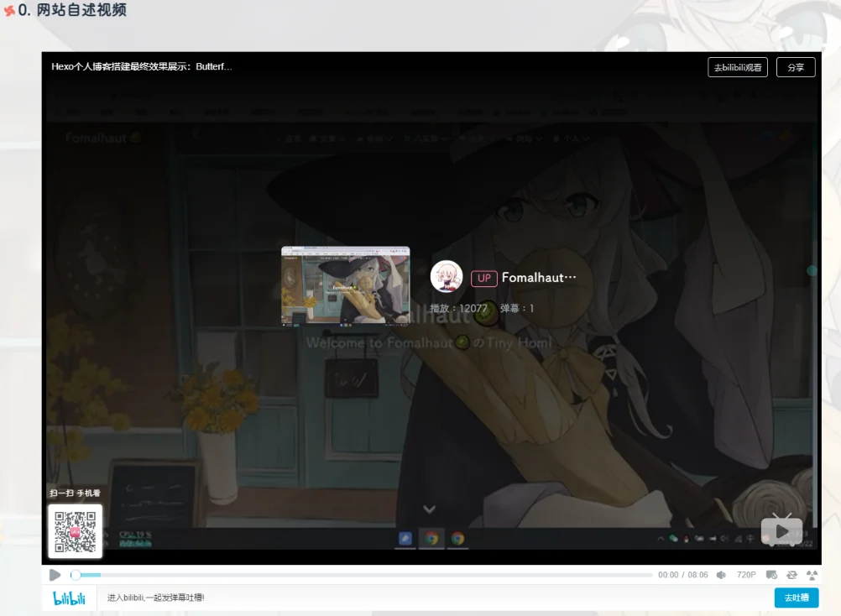The height and width of the screenshot is (616, 841).
Task: Click the bilibili logo below the player
Action: tap(69, 598)
